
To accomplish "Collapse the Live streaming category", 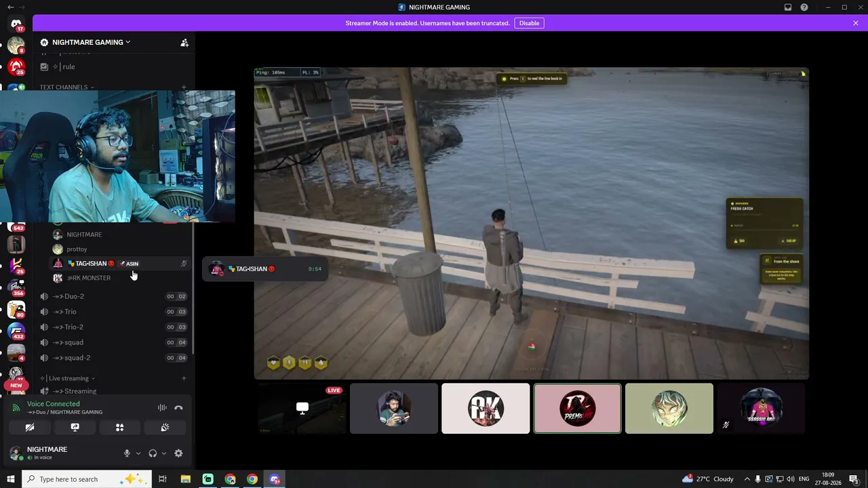I will point(68,378).
